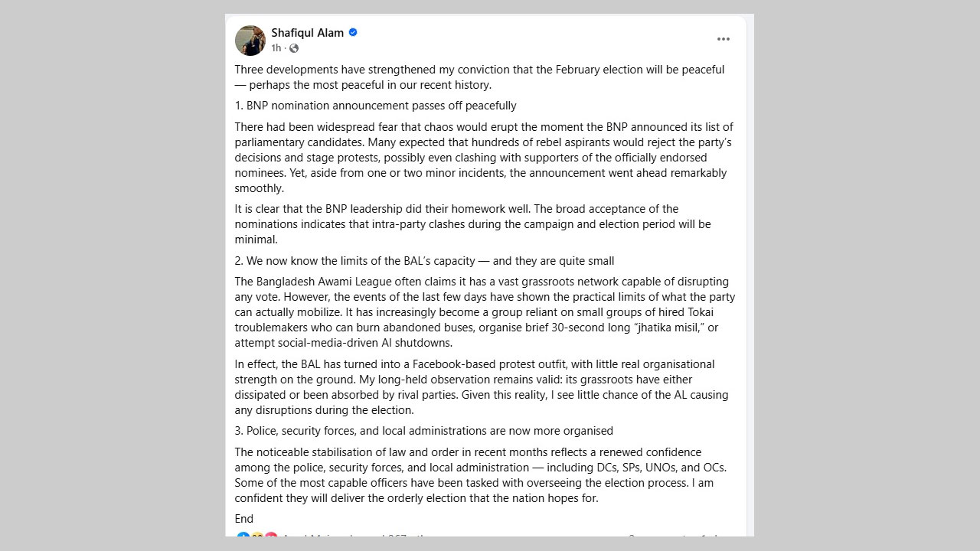
Task: Click the blue verified badge
Action: 353,32
